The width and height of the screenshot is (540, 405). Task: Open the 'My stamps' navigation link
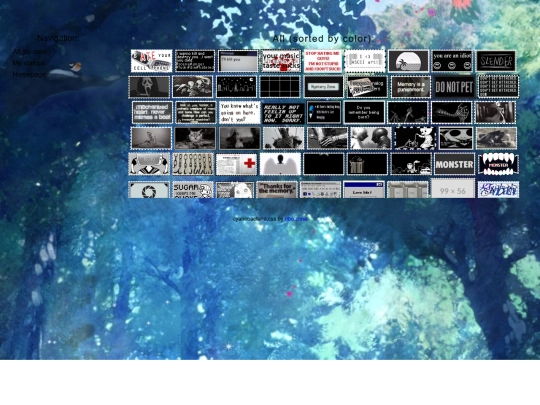click(x=29, y=63)
